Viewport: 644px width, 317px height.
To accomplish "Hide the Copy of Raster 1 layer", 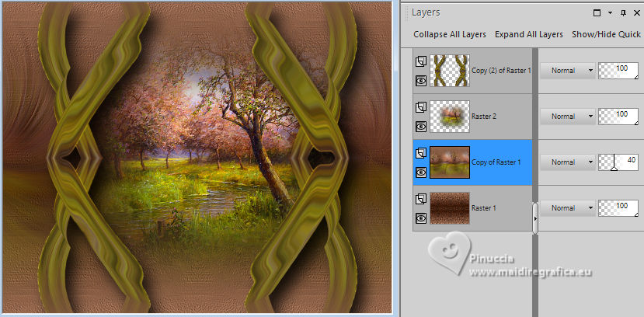I will (420, 172).
